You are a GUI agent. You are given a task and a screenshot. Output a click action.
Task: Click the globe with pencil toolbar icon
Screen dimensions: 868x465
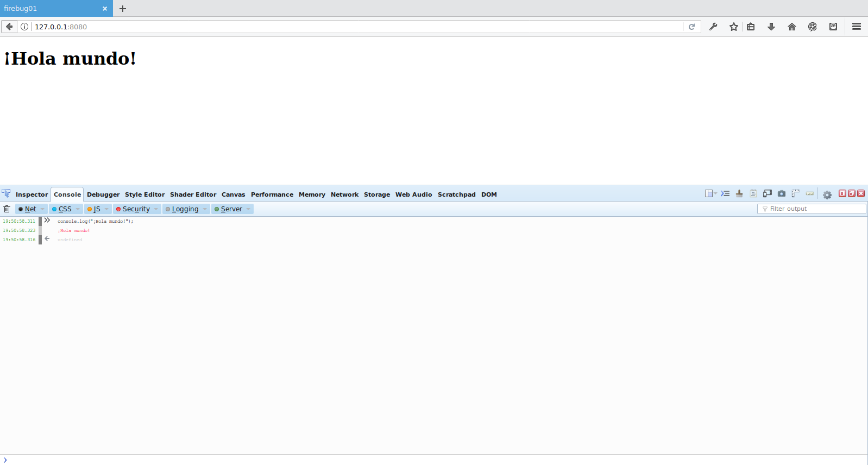813,27
